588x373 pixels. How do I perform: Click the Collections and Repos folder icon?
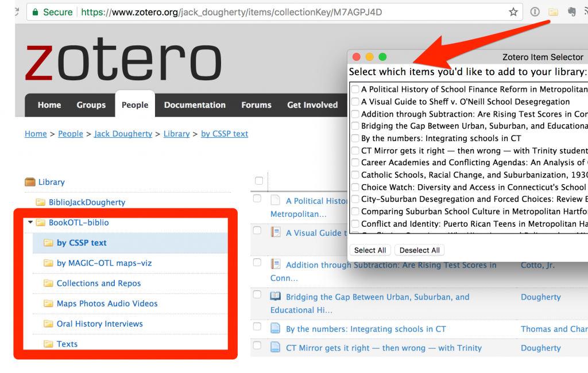point(48,283)
